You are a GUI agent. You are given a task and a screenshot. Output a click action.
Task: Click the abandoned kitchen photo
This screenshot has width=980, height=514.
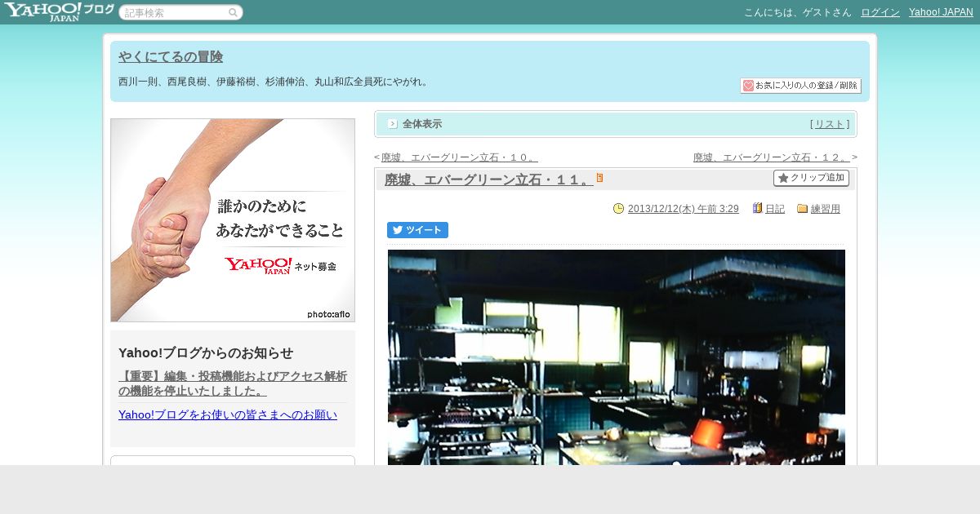pyautogui.click(x=617, y=357)
